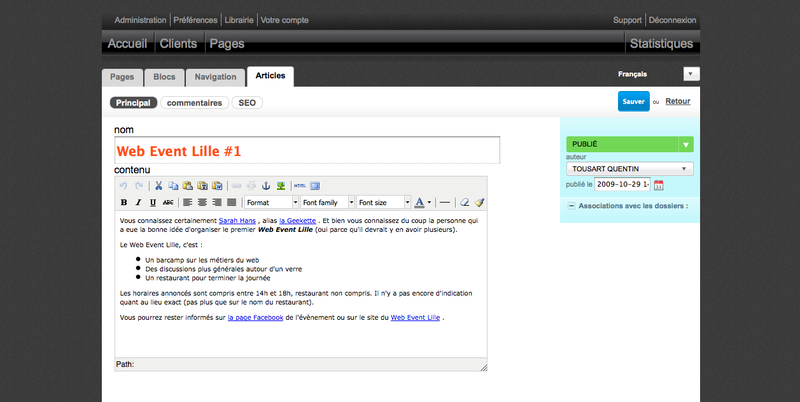Click the publié le date field
The height and width of the screenshot is (402, 800).
point(622,185)
